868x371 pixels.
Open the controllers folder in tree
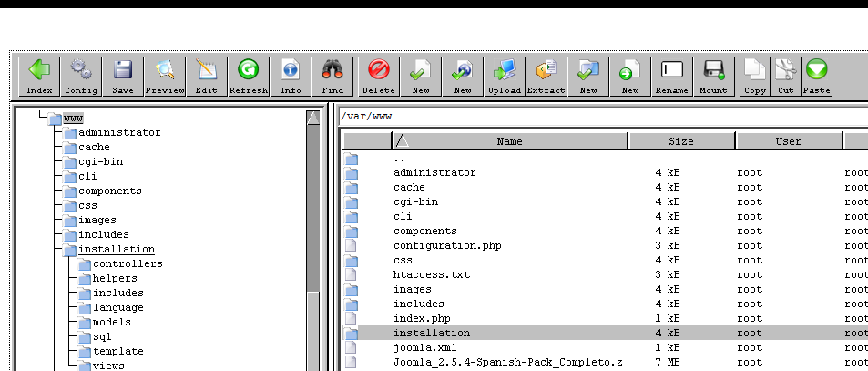[x=128, y=263]
